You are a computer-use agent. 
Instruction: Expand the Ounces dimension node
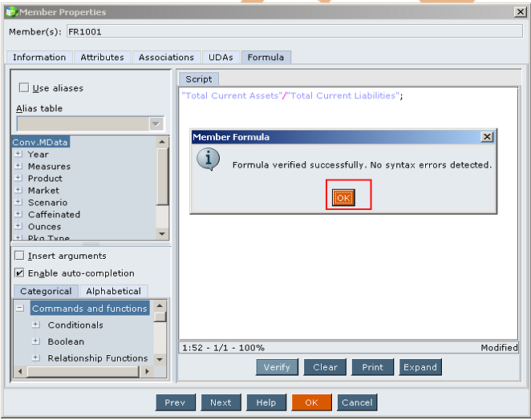18,226
